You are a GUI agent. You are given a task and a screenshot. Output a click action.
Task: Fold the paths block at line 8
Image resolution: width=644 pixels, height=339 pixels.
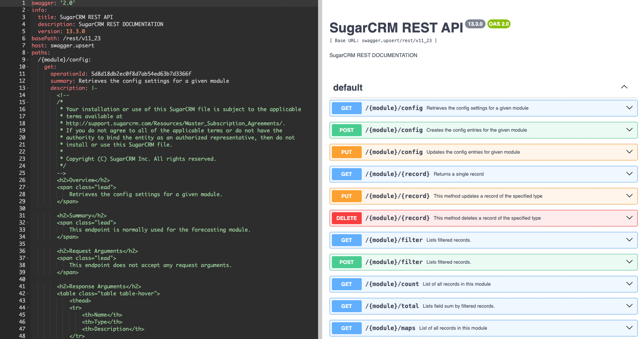pyautogui.click(x=28, y=53)
